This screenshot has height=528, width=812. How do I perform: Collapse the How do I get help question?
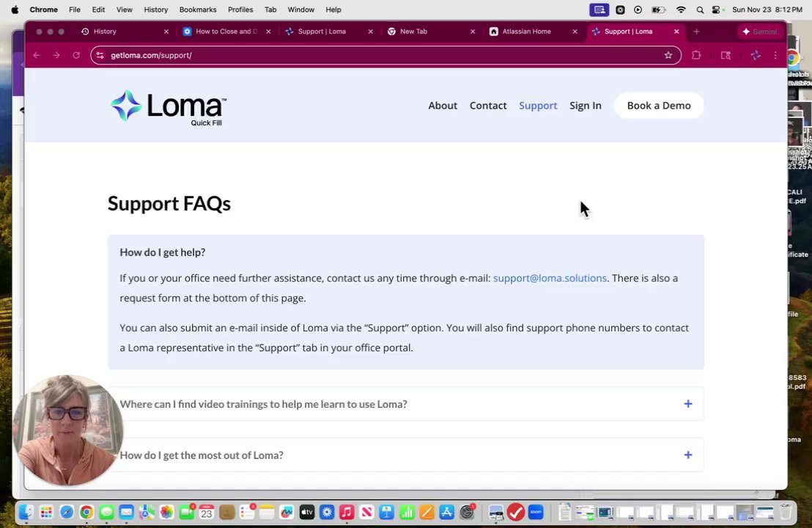[x=162, y=252]
